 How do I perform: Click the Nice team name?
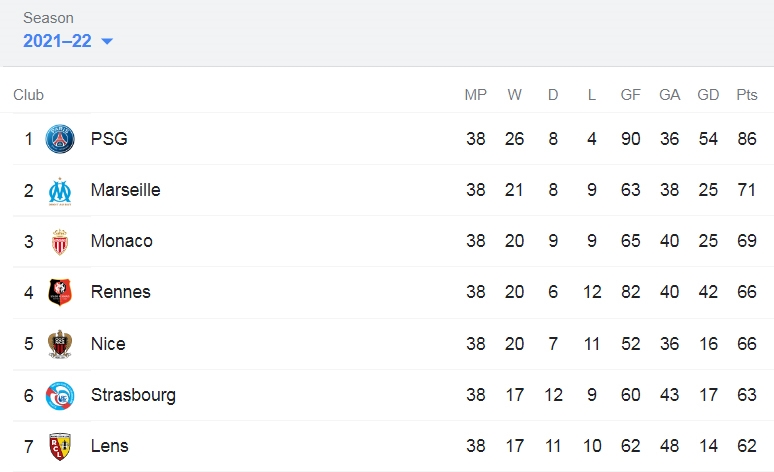pos(108,344)
